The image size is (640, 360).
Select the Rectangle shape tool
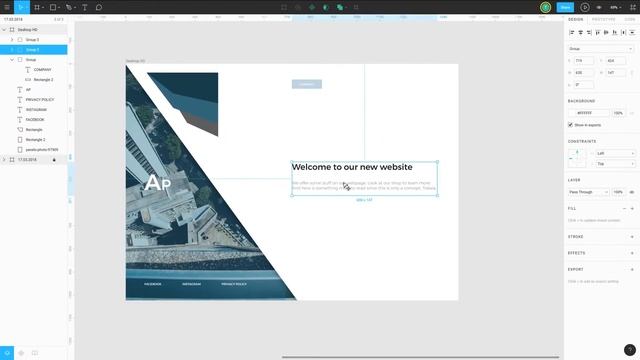coord(53,7)
